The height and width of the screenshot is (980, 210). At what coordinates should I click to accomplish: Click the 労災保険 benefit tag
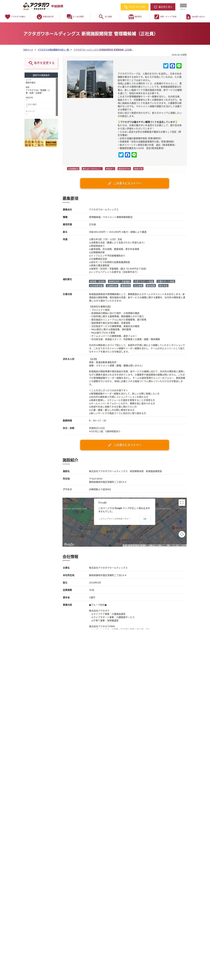click(138, 286)
